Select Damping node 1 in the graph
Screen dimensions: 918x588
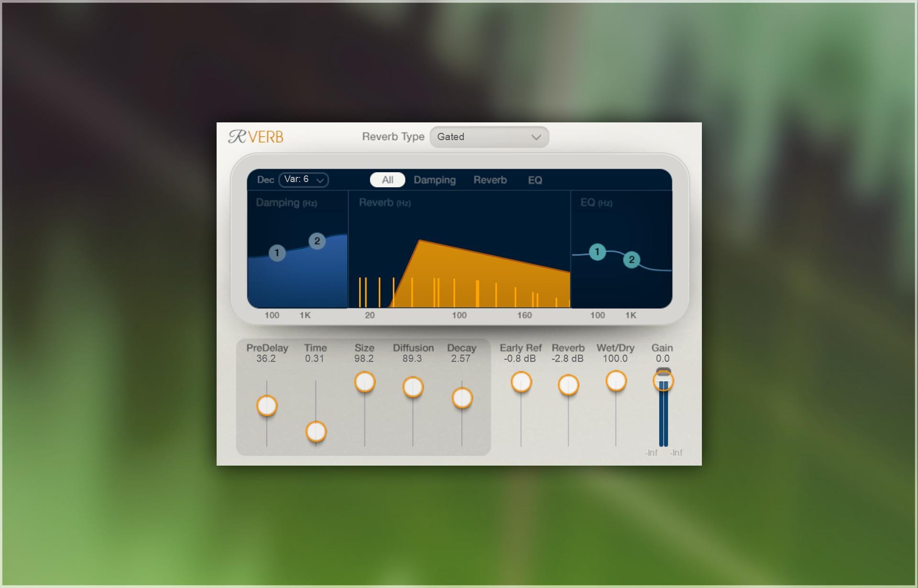[277, 253]
